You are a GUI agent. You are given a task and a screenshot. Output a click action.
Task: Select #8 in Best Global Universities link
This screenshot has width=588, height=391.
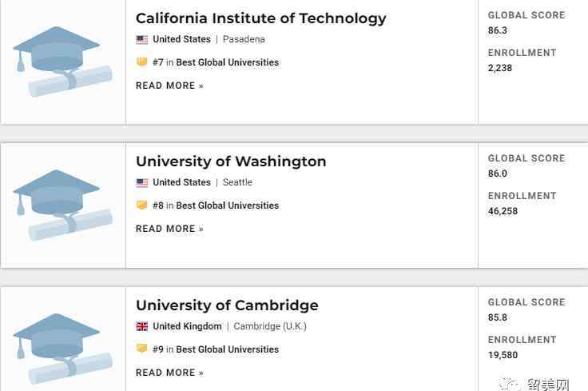216,205
